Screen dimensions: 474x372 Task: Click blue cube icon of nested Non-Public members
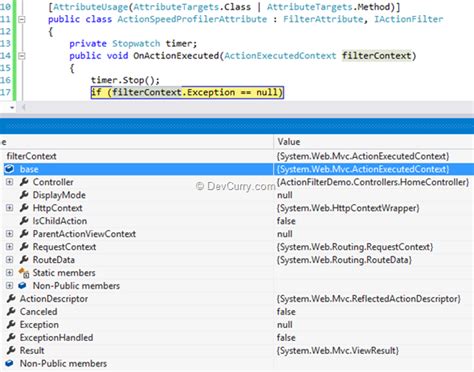point(23,286)
